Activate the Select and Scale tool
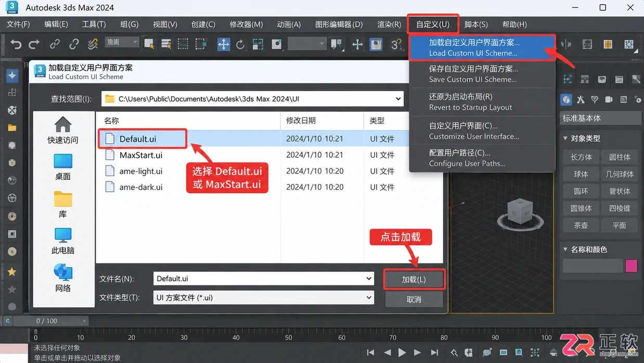Image resolution: width=644 pixels, height=363 pixels. (x=258, y=44)
